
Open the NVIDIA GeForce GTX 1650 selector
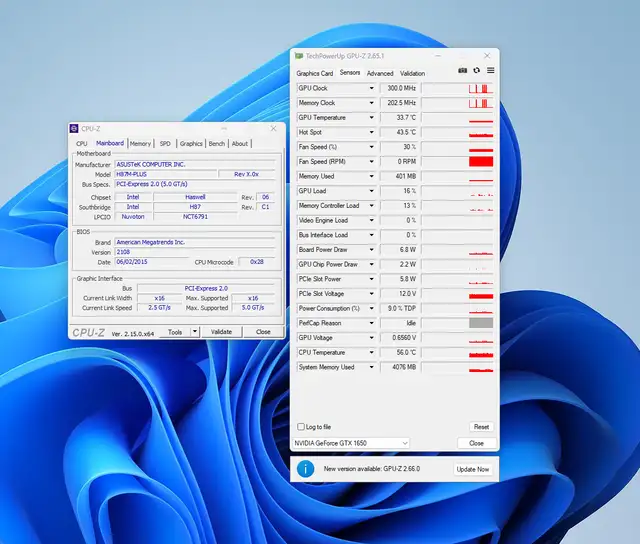(351, 443)
